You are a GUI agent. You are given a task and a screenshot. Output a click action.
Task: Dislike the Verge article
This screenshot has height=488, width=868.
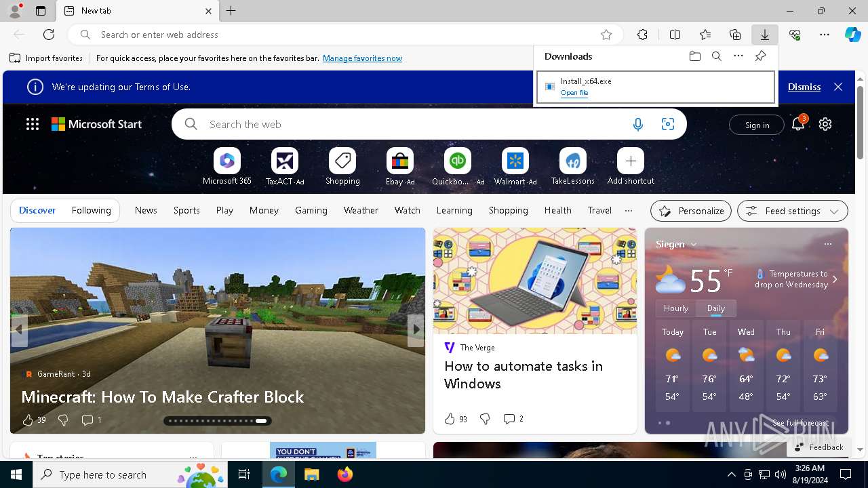[485, 419]
